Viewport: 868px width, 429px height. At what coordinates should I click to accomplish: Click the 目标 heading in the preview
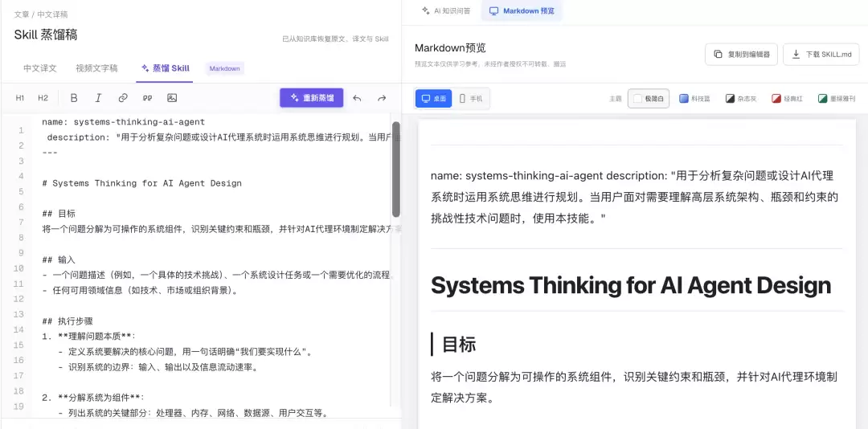pos(460,345)
